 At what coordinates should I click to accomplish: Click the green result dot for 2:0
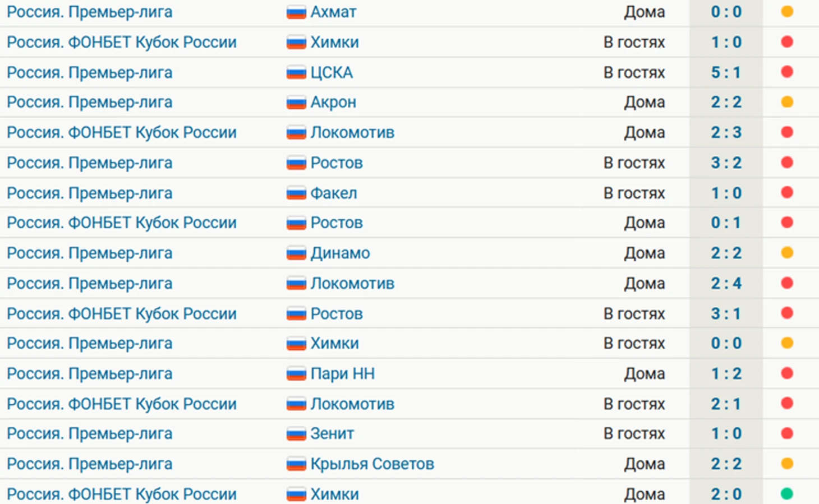(x=787, y=494)
